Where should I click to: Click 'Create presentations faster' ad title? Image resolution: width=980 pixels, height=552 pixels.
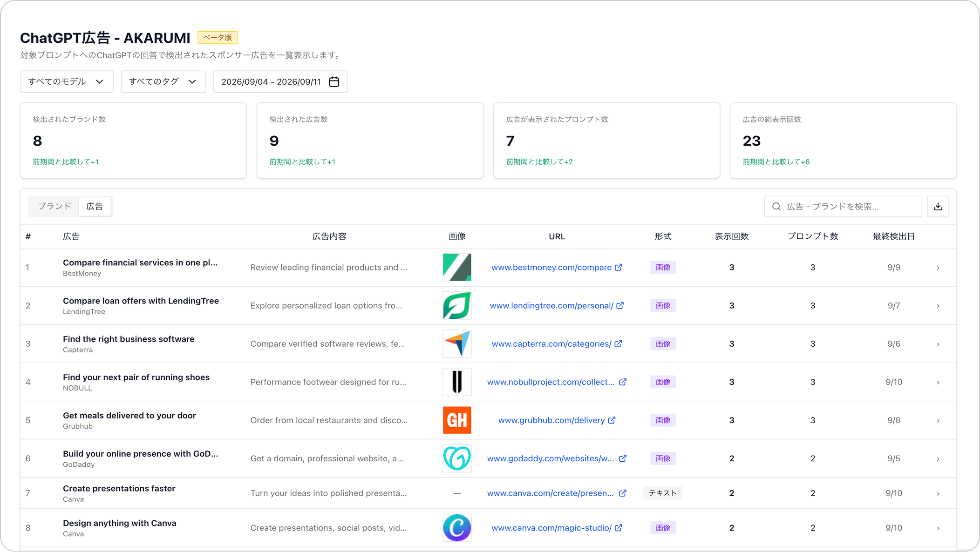(x=119, y=488)
